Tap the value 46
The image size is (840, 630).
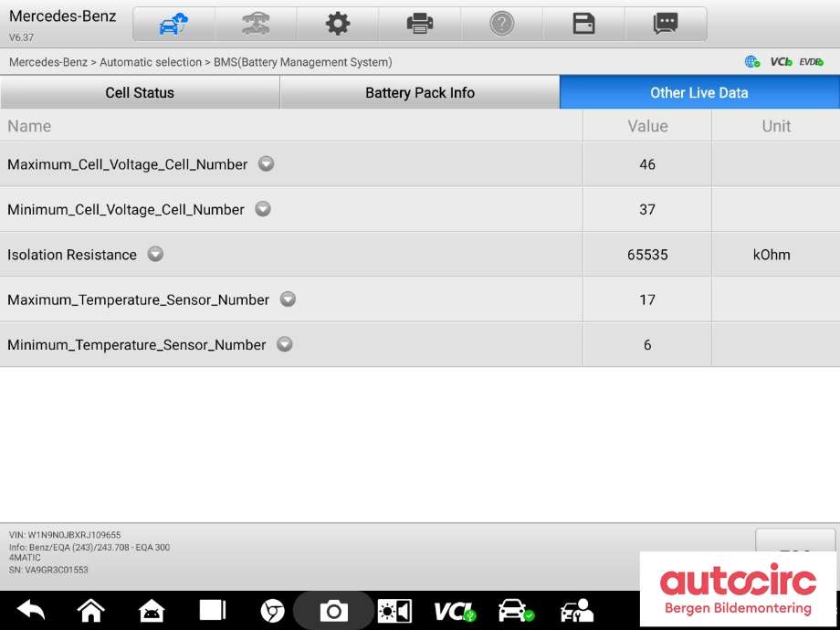pyautogui.click(x=647, y=164)
